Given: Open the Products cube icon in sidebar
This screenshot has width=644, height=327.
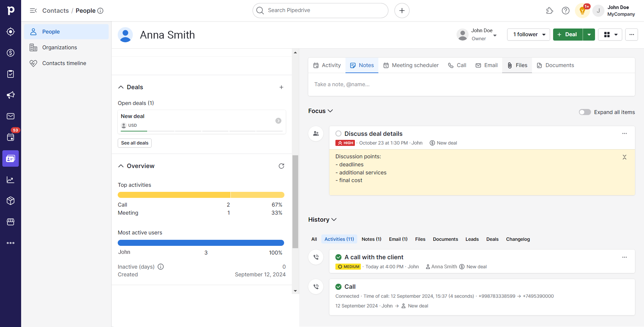Looking at the screenshot, I should tap(10, 201).
